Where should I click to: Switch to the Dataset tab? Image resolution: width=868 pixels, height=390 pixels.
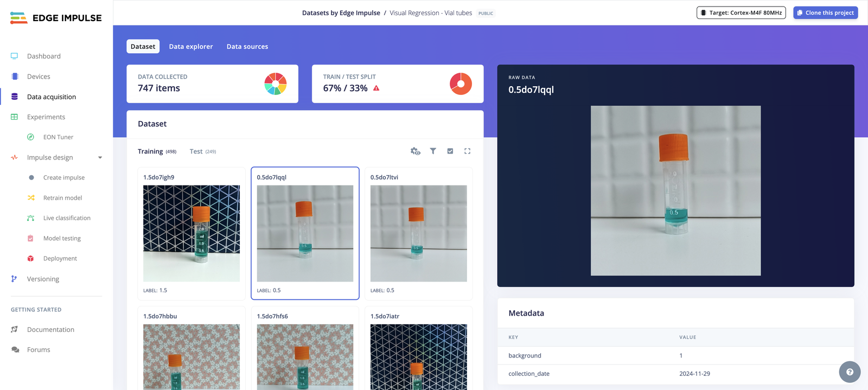coord(143,47)
